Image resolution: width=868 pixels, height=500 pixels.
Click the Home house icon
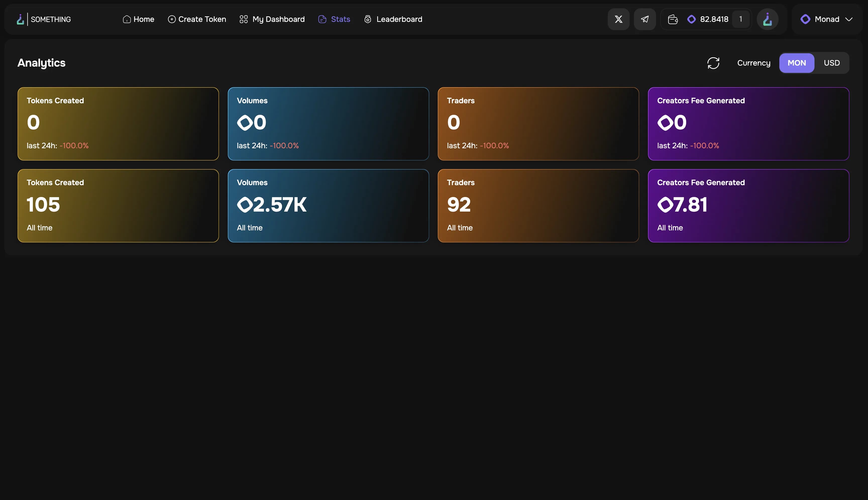click(x=127, y=19)
